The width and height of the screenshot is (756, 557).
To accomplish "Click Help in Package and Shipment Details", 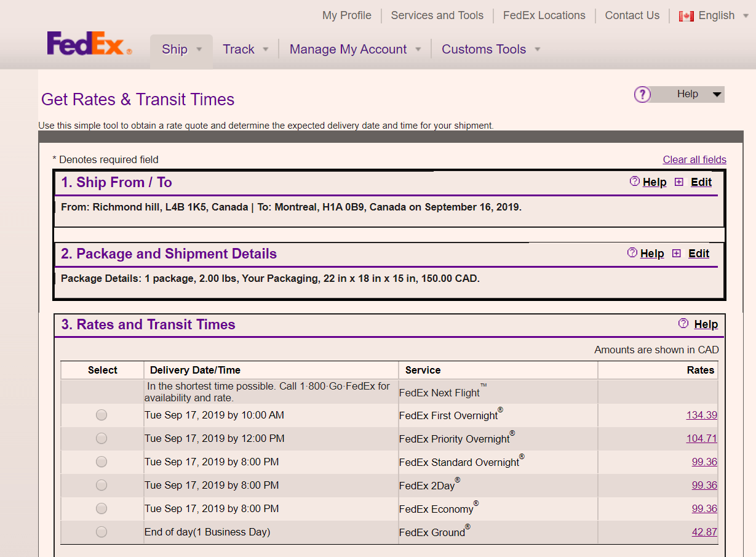I will [652, 254].
